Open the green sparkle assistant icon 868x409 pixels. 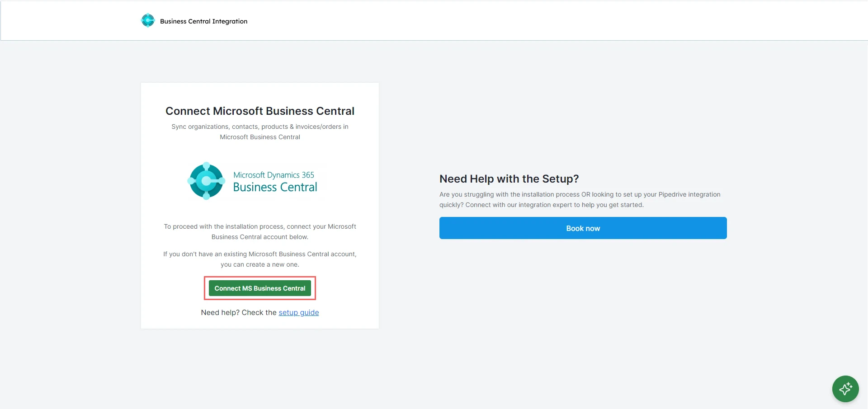click(845, 389)
